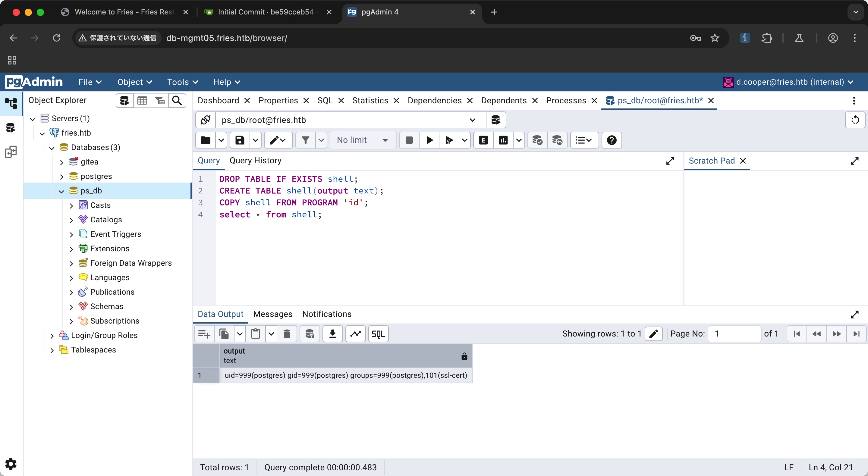Image resolution: width=868 pixels, height=476 pixels.
Task: Bookmark page with the star icon
Action: (x=715, y=38)
